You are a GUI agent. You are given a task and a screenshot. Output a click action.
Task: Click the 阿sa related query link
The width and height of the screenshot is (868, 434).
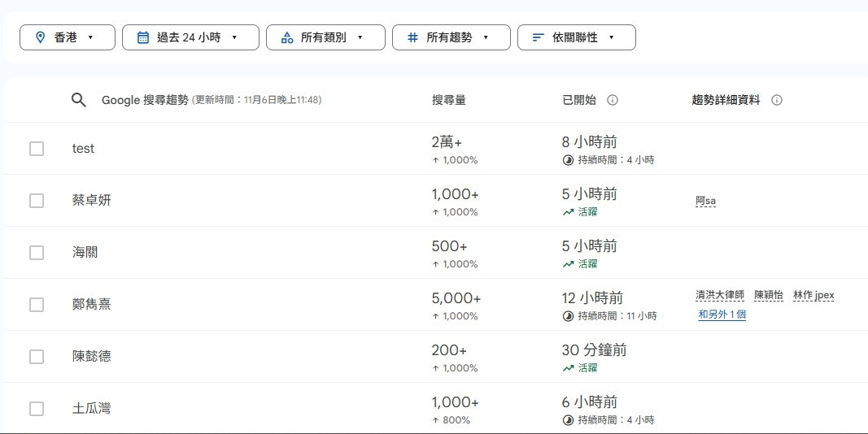[x=705, y=201]
